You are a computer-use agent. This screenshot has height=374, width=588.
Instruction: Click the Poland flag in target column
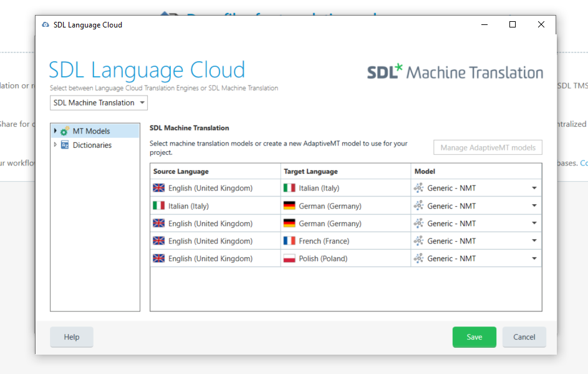click(289, 258)
